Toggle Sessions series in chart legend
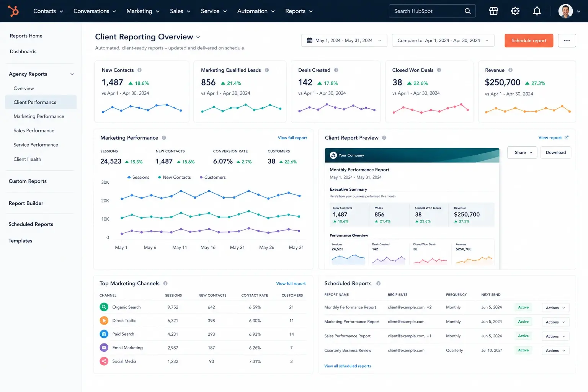Image resolution: width=588 pixels, height=392 pixels. click(138, 177)
